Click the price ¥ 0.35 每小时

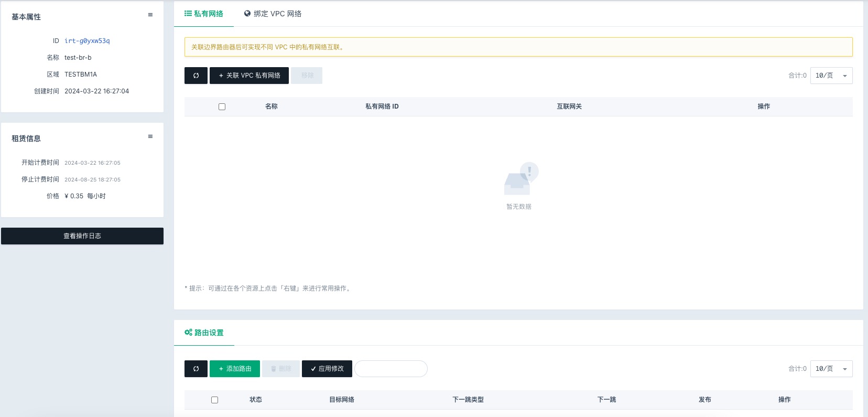[85, 196]
